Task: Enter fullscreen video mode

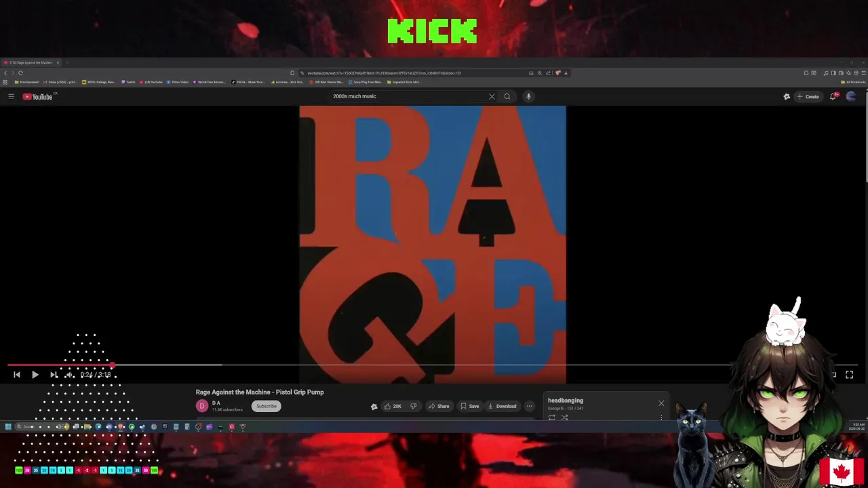Action: (849, 374)
